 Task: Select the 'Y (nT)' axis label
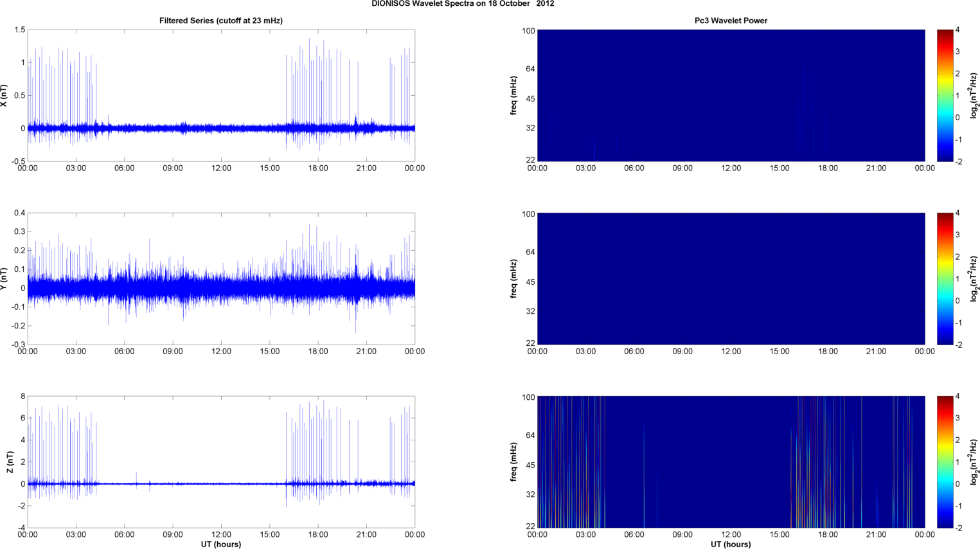point(4,279)
